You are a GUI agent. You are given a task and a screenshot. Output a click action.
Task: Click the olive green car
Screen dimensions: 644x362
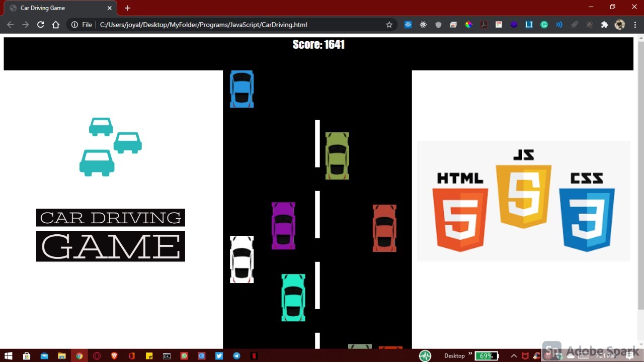[x=337, y=156]
